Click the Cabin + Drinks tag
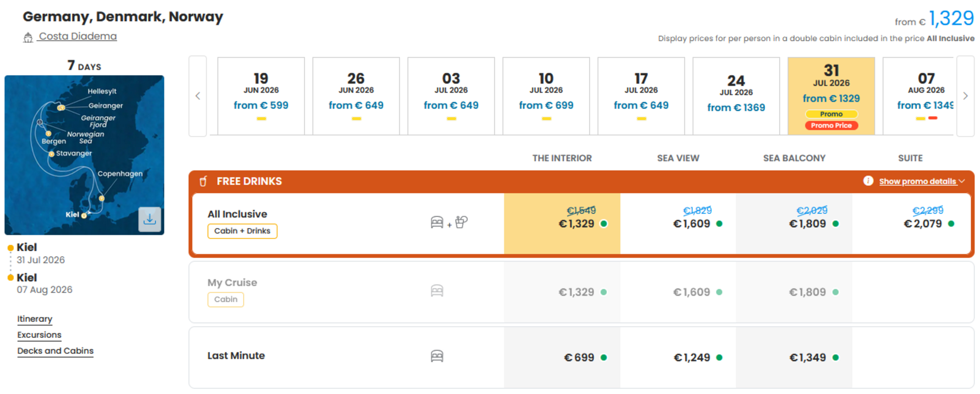 (x=242, y=231)
